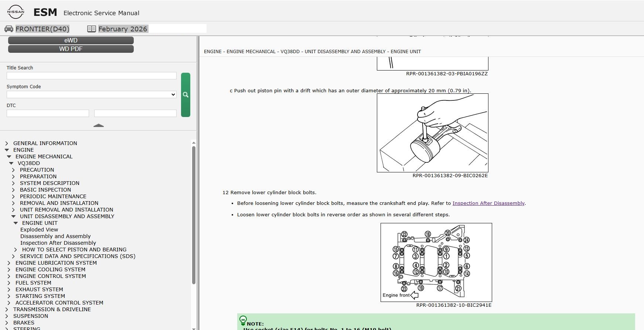Expand PERIODIC MAINTENANCE node arrow
644x330 pixels.
(x=13, y=196)
